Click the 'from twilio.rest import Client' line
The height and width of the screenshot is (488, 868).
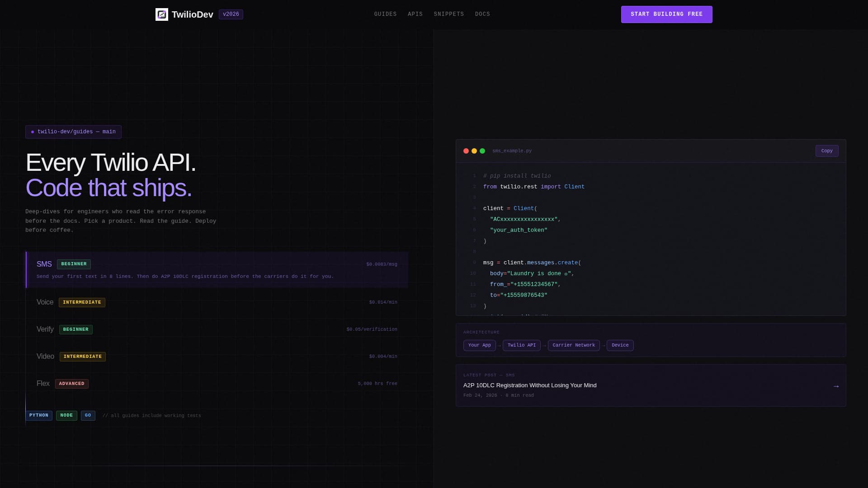tap(533, 187)
